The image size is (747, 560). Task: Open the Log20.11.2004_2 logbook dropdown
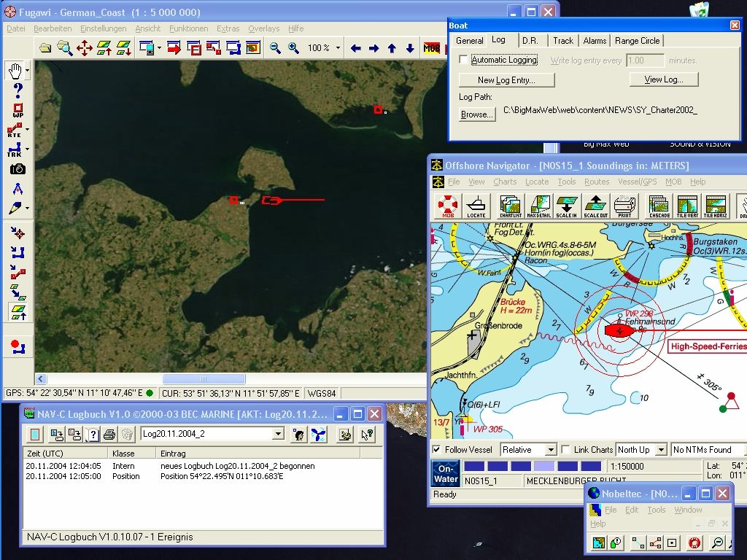point(277,435)
